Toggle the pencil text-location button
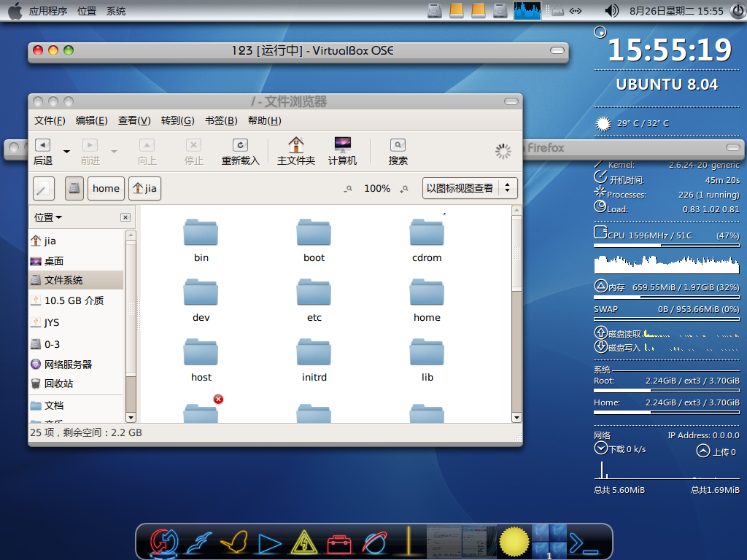 pyautogui.click(x=43, y=189)
